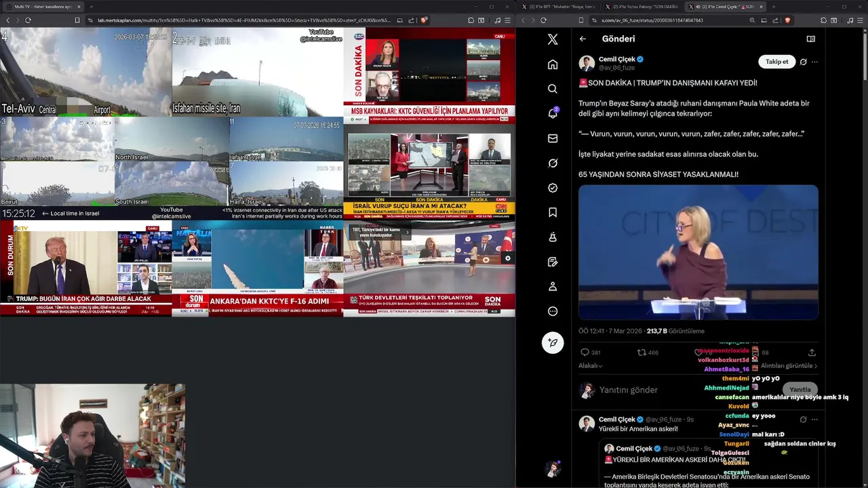Screen dimensions: 868x488
Task: Click the Yanıtla reply button
Action: pyautogui.click(x=800, y=390)
